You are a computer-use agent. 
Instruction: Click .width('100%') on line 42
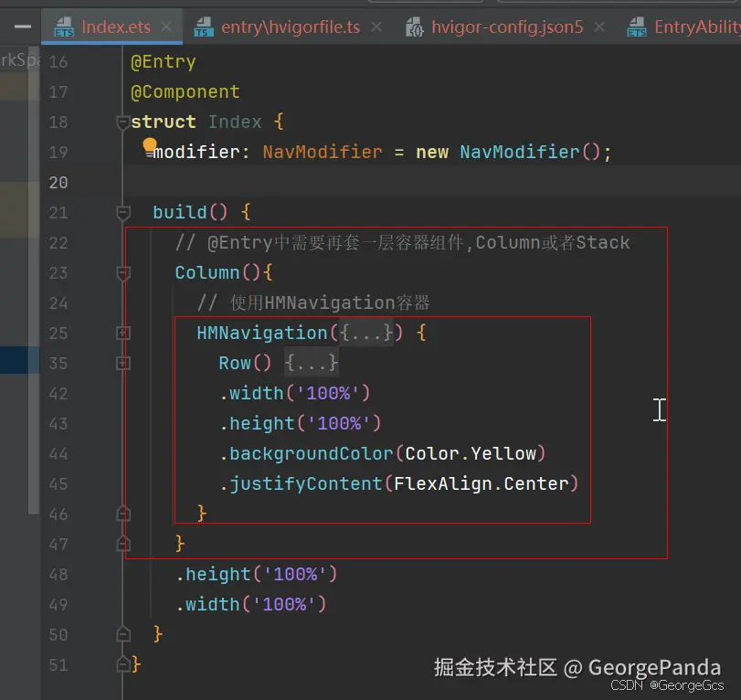pos(295,394)
